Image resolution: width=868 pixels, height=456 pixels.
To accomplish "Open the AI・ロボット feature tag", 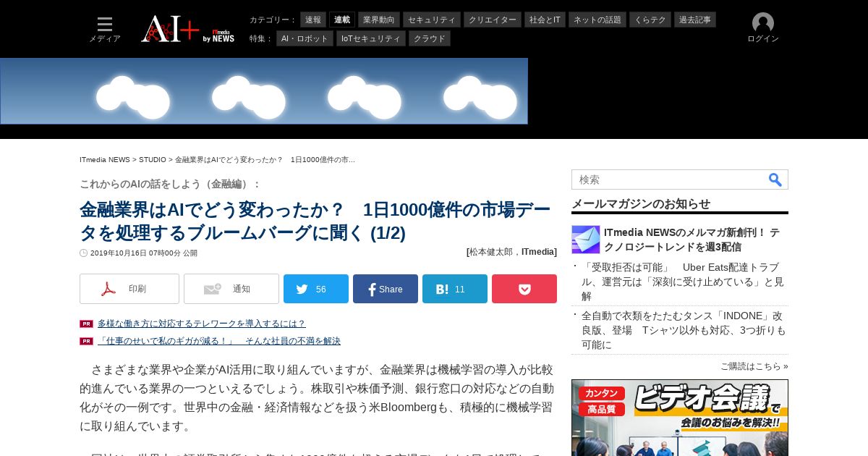I will click(305, 38).
